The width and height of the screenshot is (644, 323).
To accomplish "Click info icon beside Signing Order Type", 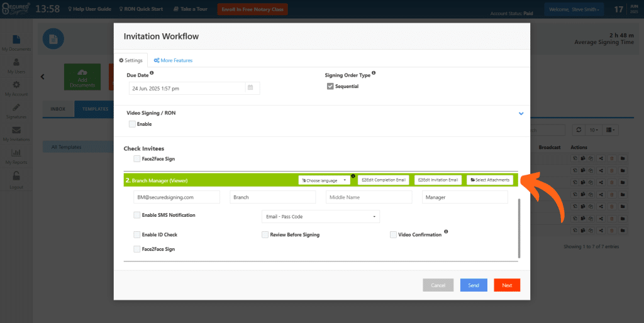I will pyautogui.click(x=374, y=73).
